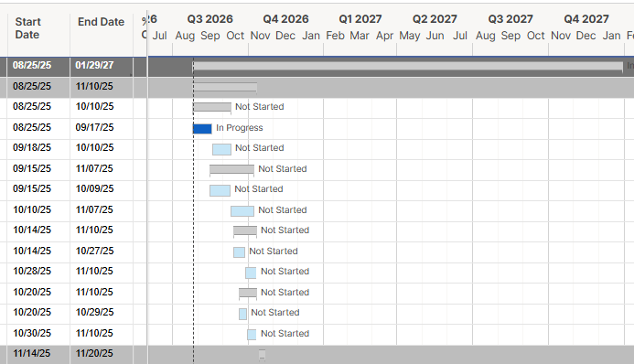Click the column divider between grid and Gantt chart
The width and height of the screenshot is (634, 364).
[x=147, y=182]
